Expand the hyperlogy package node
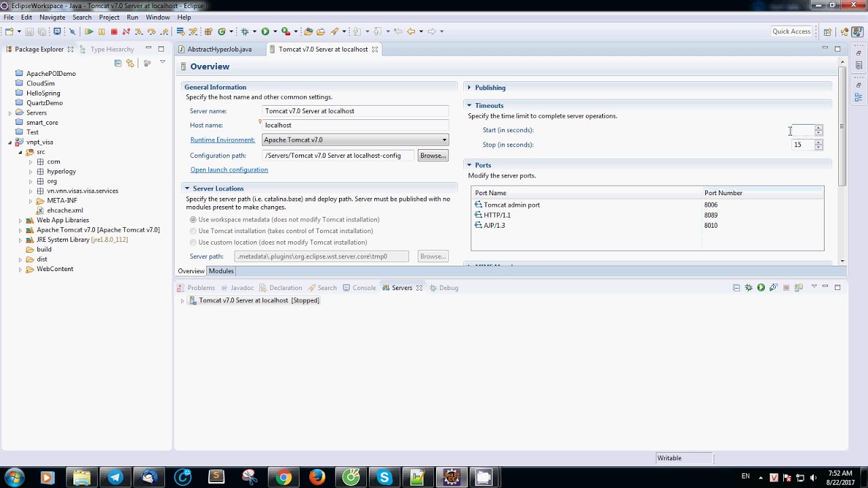This screenshot has height=488, width=868. [31, 171]
